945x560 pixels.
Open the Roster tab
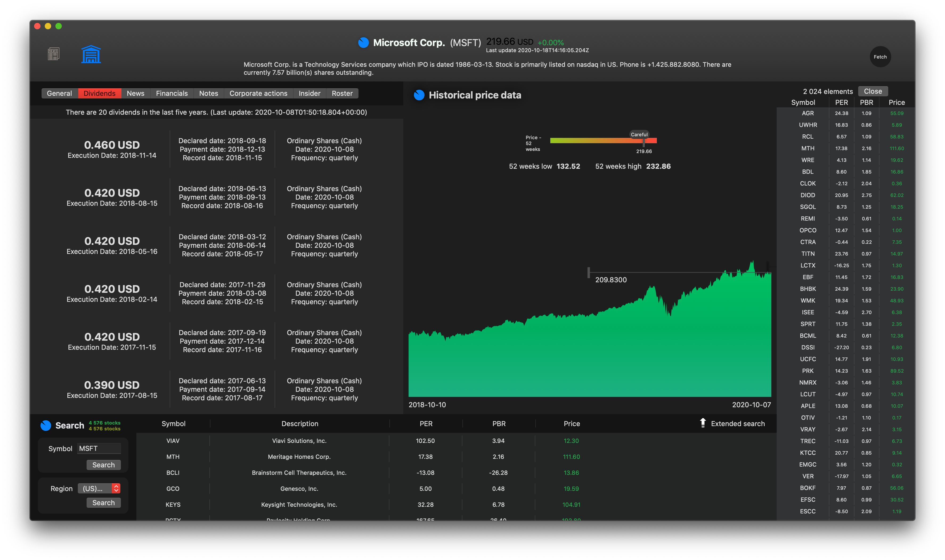click(342, 93)
